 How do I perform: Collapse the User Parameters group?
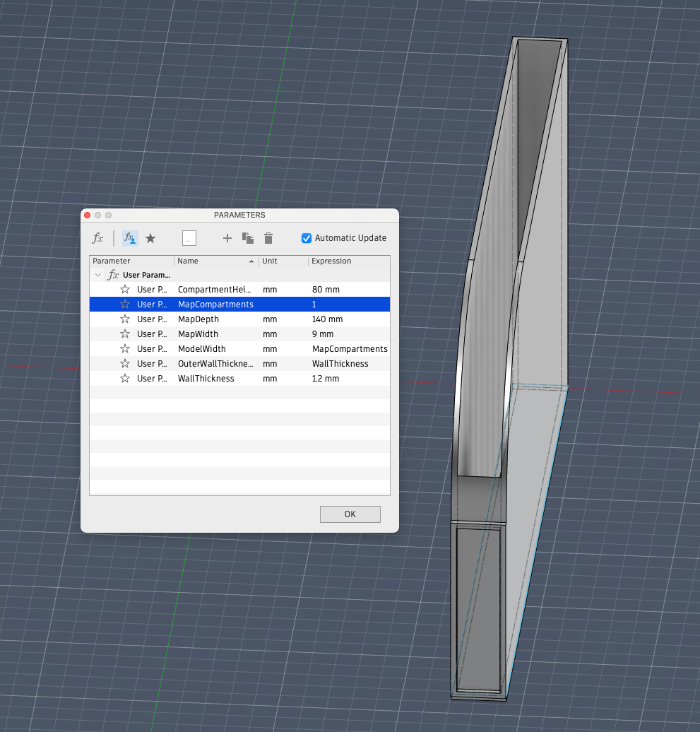coord(97,275)
